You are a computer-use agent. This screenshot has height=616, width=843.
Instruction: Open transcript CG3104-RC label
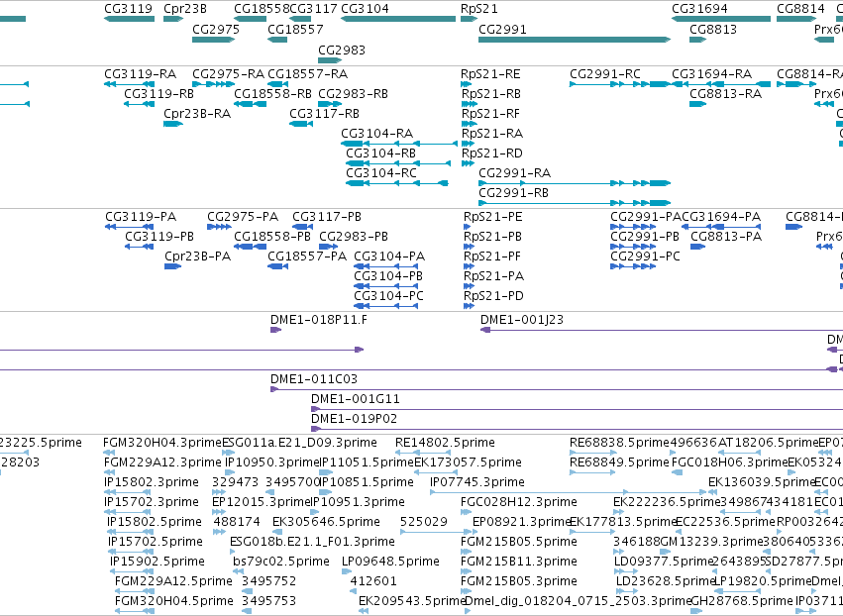[381, 173]
